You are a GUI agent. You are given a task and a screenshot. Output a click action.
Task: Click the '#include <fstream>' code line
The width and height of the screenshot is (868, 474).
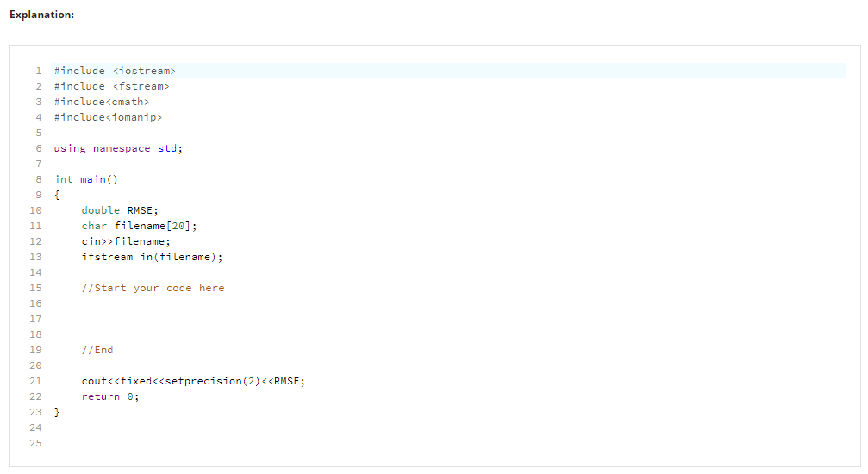coord(111,86)
